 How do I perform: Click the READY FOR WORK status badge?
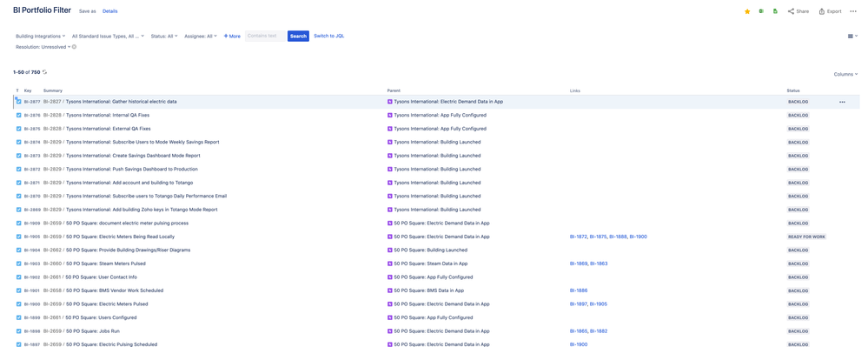(x=806, y=237)
